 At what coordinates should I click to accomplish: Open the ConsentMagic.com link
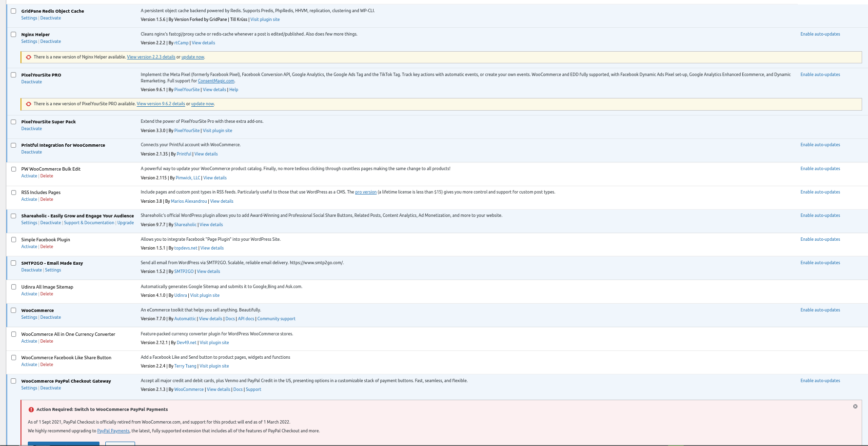pyautogui.click(x=216, y=81)
